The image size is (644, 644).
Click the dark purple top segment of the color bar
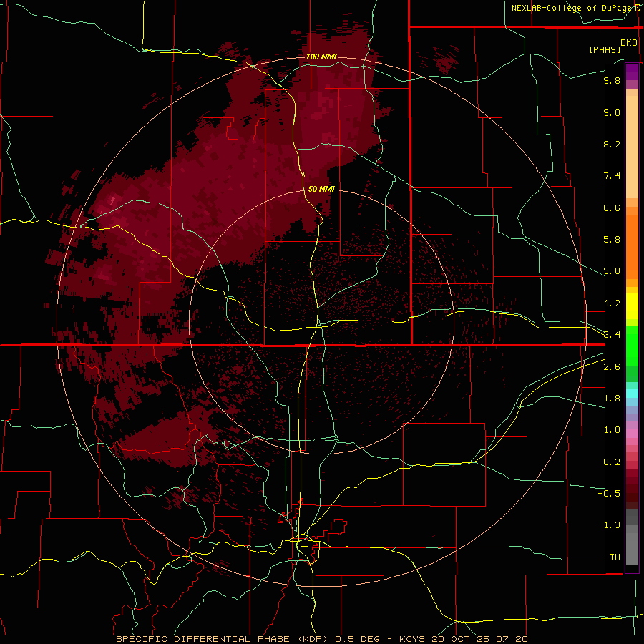point(632,72)
